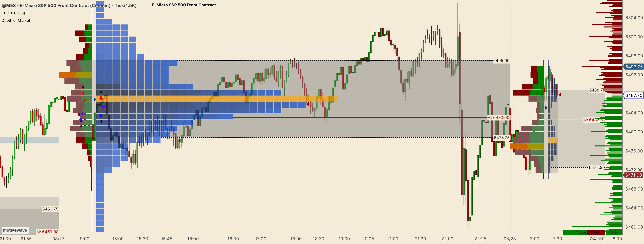This screenshot has width=644, height=244.
Task: Click the @MES Tick(1.5K) chart title
Action: [69, 6]
